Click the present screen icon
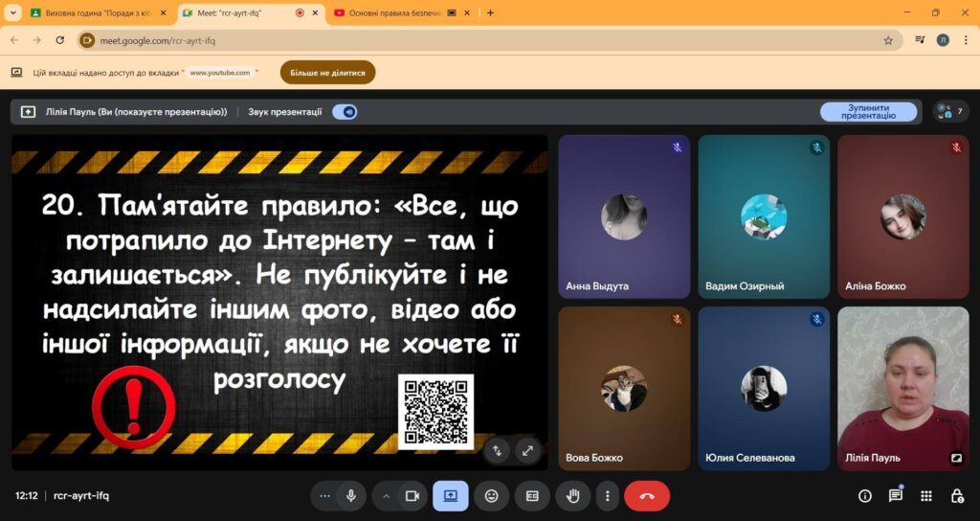 (x=451, y=496)
